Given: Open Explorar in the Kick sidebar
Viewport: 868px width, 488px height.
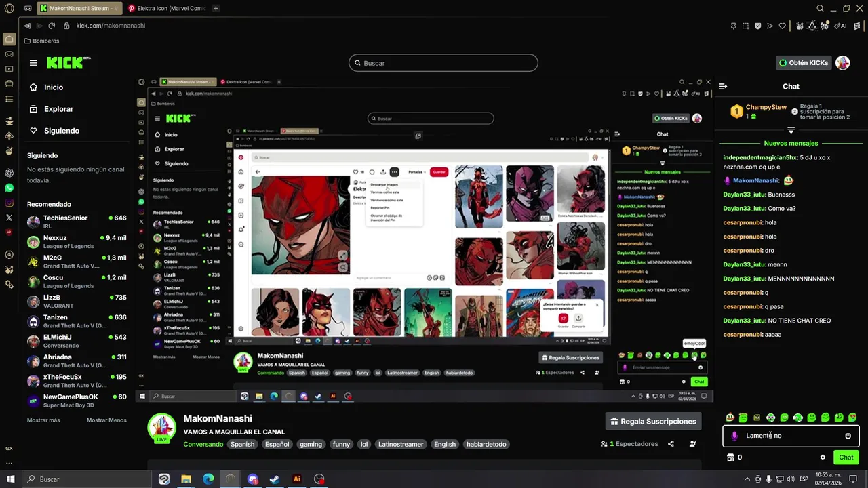Looking at the screenshot, I should coord(58,109).
